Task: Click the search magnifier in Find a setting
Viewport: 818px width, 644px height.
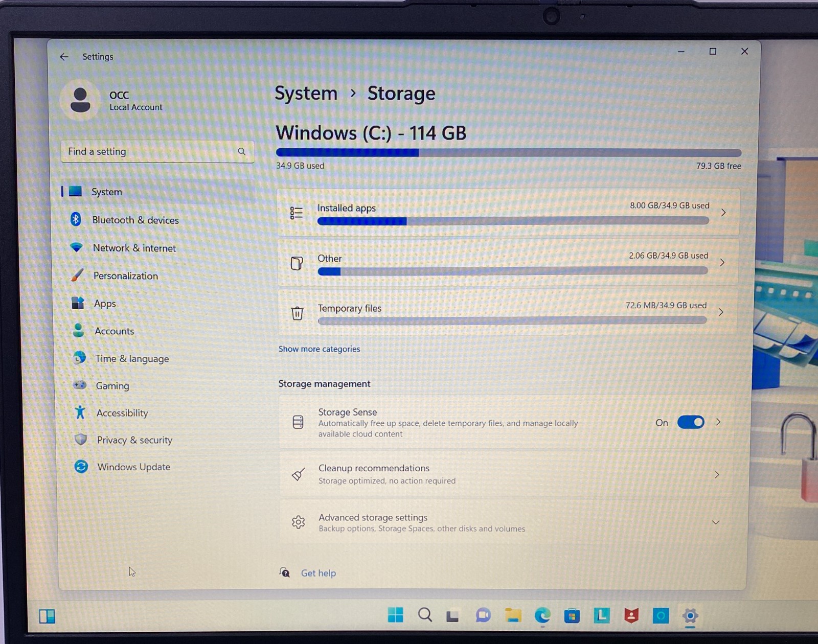Action: pyautogui.click(x=242, y=151)
